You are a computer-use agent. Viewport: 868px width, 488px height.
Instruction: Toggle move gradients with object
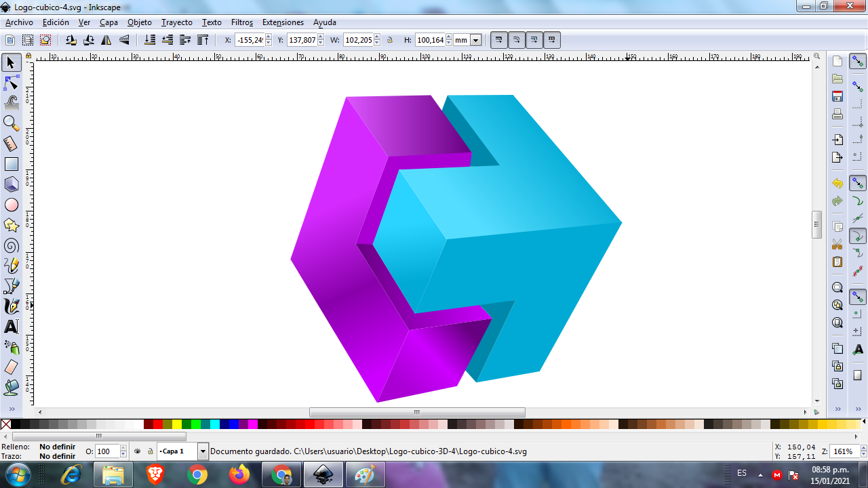(534, 40)
